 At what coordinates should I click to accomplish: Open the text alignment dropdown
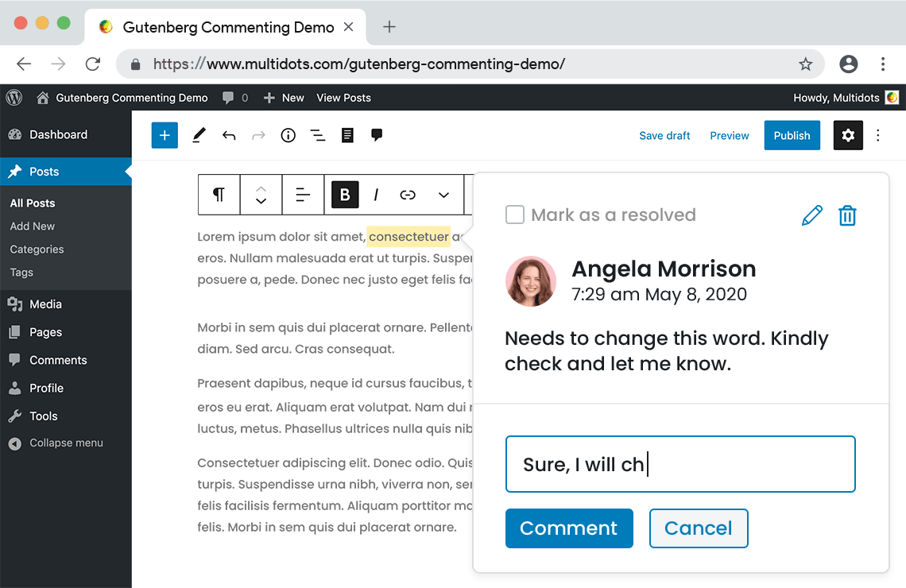tap(303, 195)
